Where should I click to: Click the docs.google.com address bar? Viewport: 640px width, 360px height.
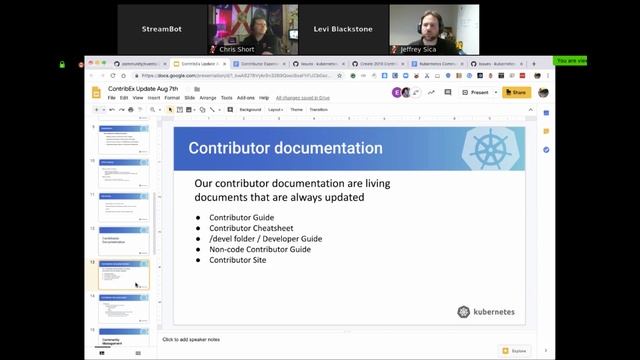(237, 76)
